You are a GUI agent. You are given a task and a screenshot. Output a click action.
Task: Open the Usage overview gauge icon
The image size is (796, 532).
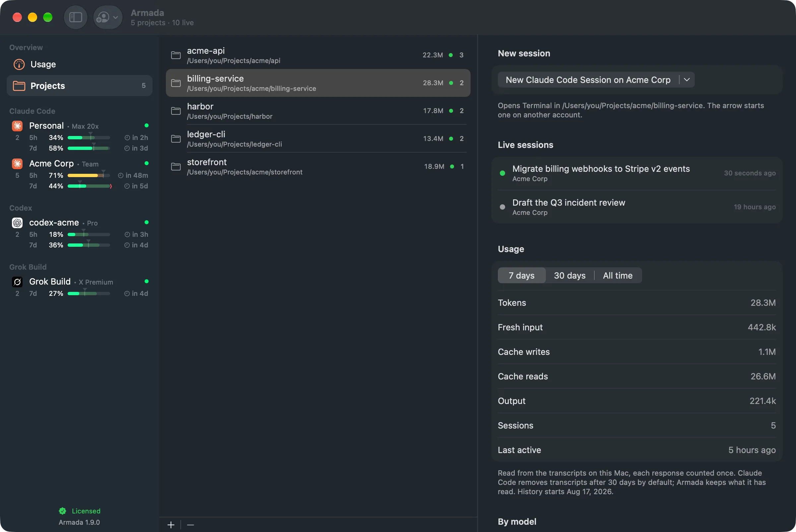coord(19,64)
